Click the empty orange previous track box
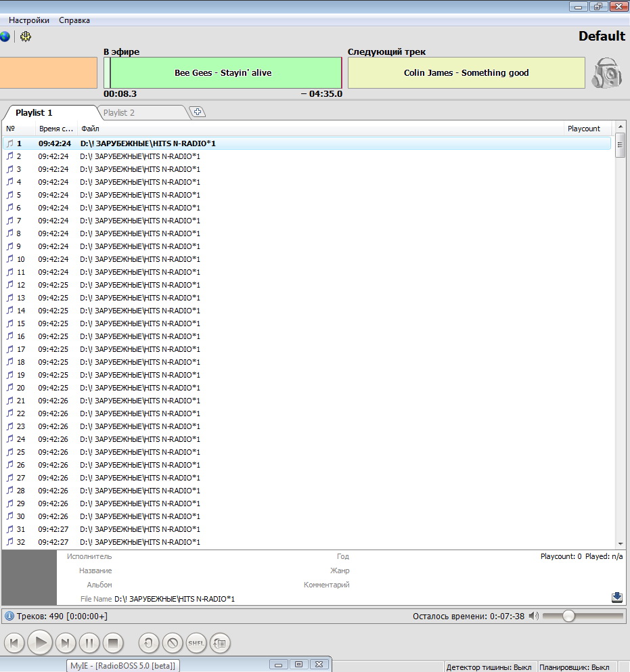The height and width of the screenshot is (672, 630). [x=49, y=73]
